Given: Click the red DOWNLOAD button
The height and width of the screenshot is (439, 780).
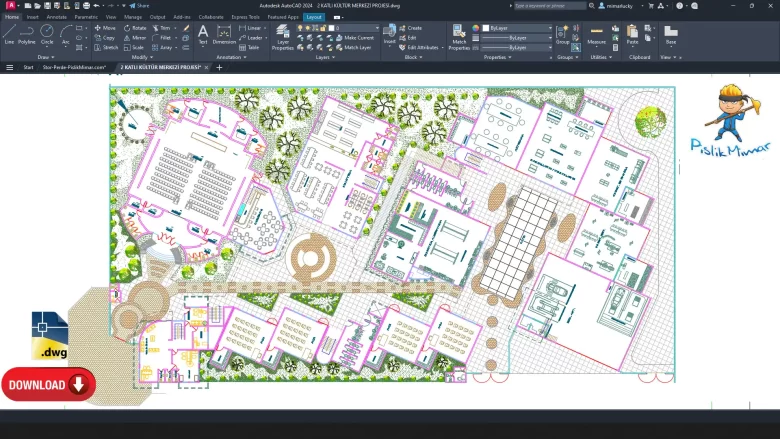Looking at the screenshot, I should click(48, 384).
